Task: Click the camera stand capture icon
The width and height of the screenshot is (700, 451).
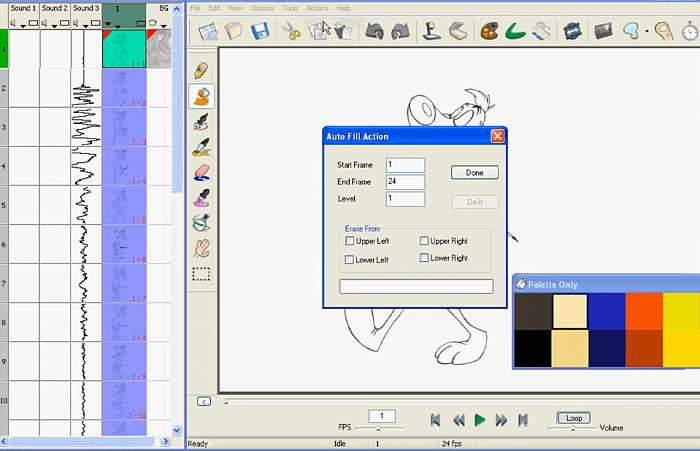Action: pyautogui.click(x=431, y=31)
